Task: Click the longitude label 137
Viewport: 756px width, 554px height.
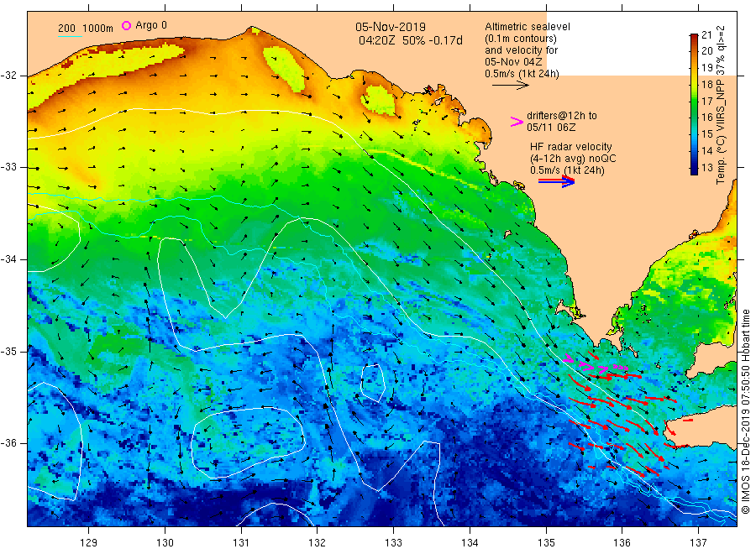Action: pos(698,543)
